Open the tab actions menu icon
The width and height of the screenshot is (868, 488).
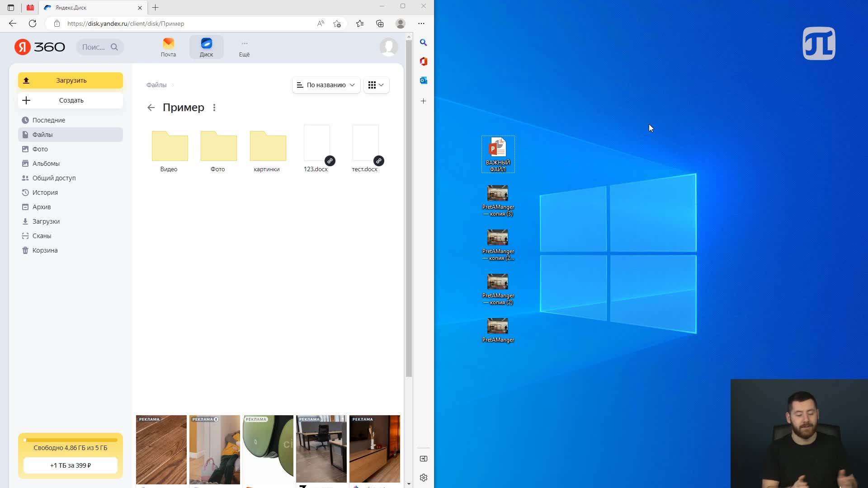11,8
